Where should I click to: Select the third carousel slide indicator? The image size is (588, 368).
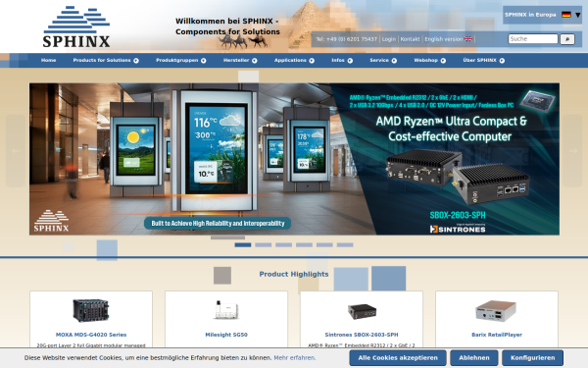click(283, 244)
